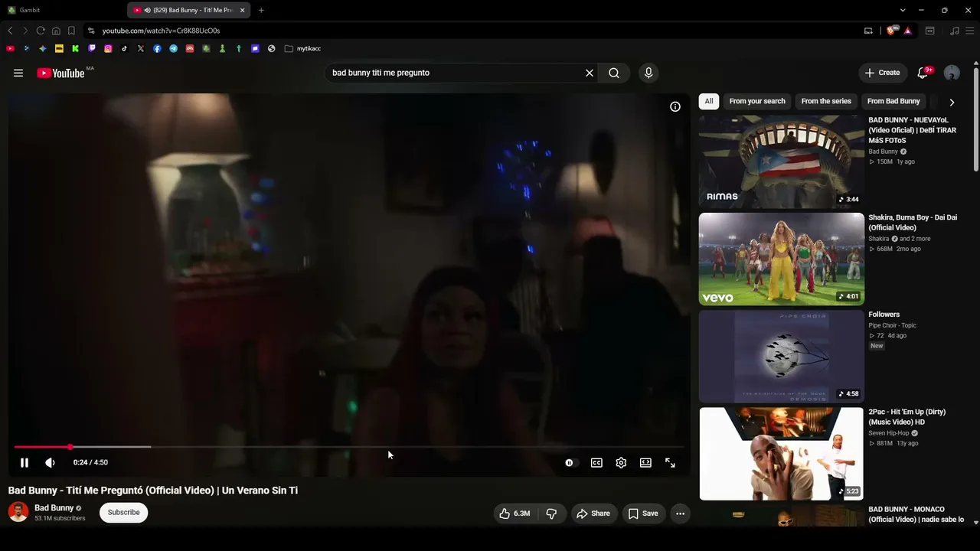
Task: Open the Twitch bookmark
Action: pyautogui.click(x=92, y=48)
